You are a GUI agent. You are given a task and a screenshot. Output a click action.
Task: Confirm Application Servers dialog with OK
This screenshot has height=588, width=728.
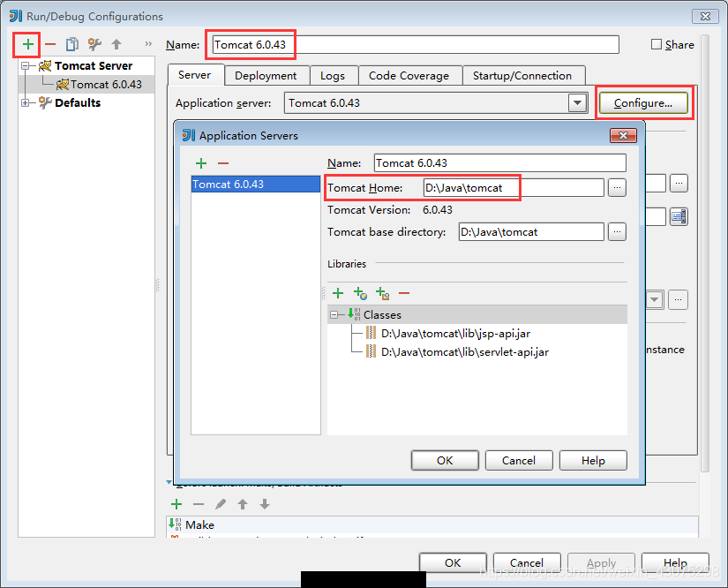445,460
